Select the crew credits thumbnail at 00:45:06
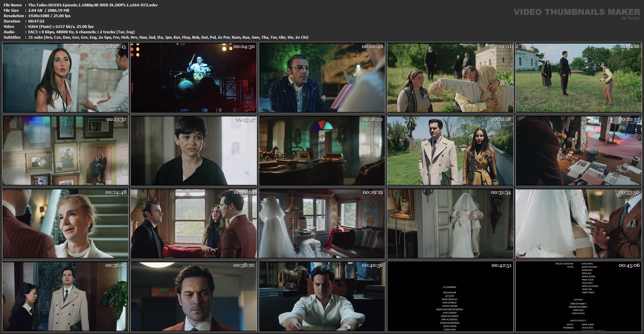Screen dimensions: 644x334 pyautogui.click(x=579, y=296)
